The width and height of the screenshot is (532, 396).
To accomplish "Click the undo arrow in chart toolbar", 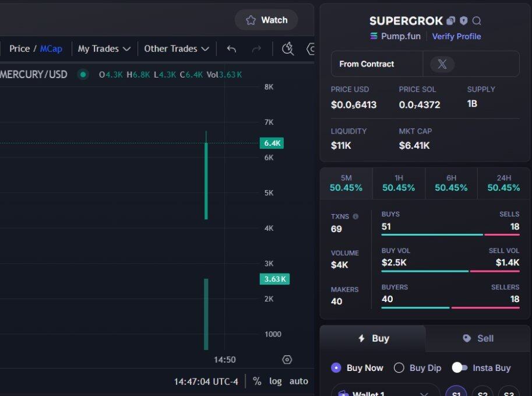I will tap(231, 49).
